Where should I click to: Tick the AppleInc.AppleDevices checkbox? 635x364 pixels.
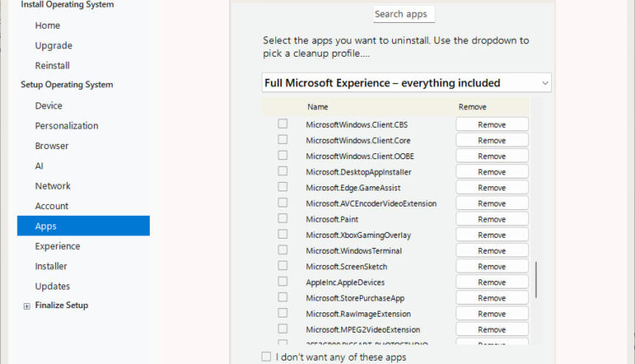[x=283, y=282]
